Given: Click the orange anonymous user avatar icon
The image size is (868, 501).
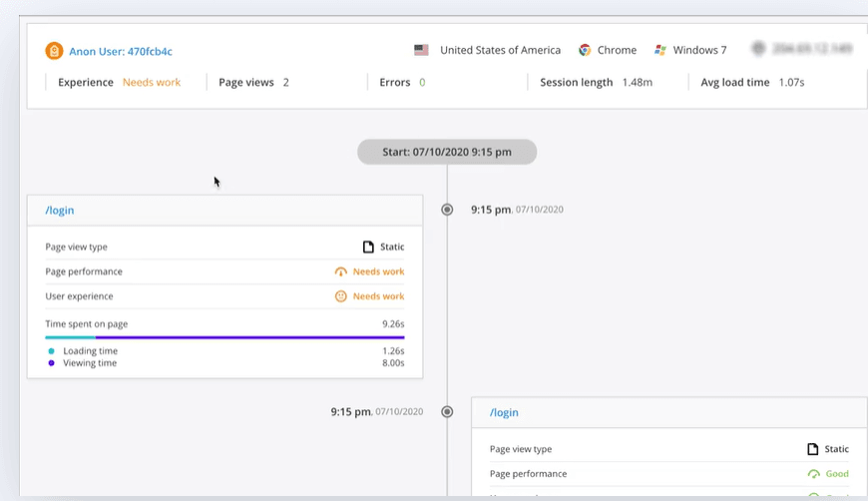Looking at the screenshot, I should click(x=54, y=51).
